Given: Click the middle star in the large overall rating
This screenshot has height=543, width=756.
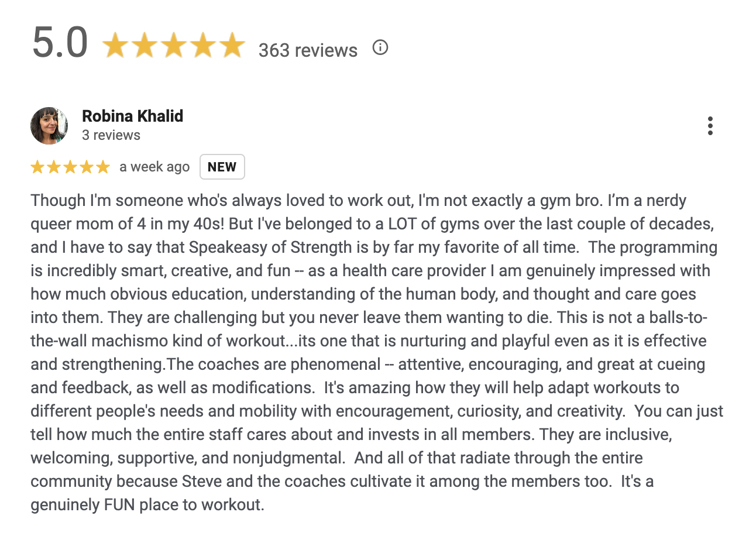Looking at the screenshot, I should coord(174,46).
